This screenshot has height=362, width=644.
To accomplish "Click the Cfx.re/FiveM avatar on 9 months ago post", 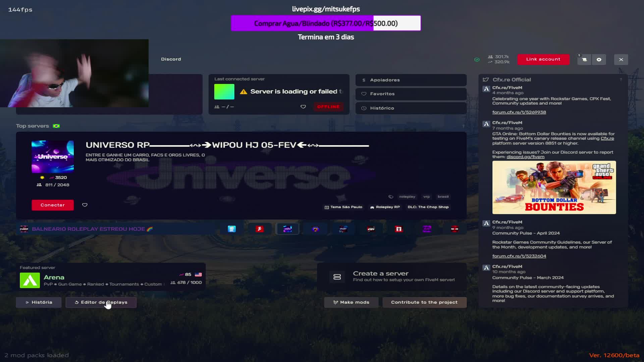I will pyautogui.click(x=486, y=224).
